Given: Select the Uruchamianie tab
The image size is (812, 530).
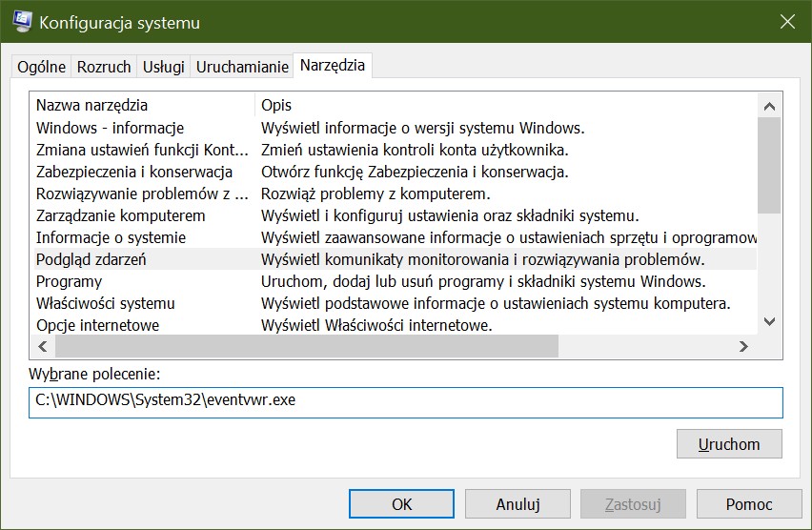Looking at the screenshot, I should (x=242, y=67).
